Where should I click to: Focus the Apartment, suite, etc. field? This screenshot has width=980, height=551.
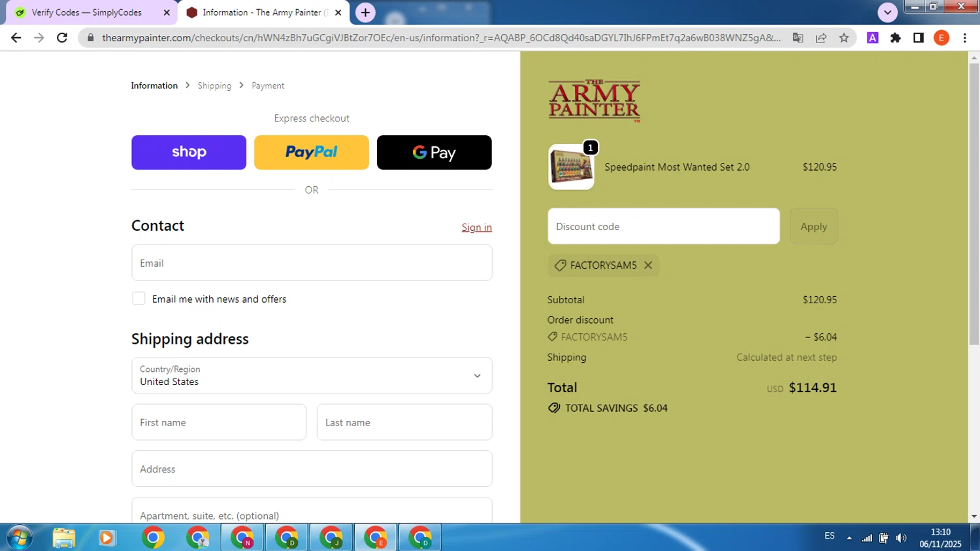point(312,510)
